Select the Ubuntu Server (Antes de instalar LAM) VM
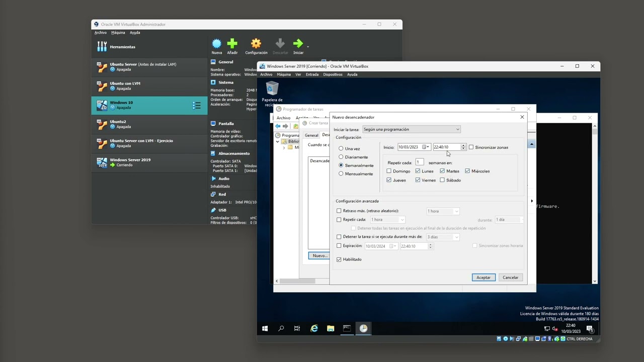644x362 pixels. [x=149, y=67]
